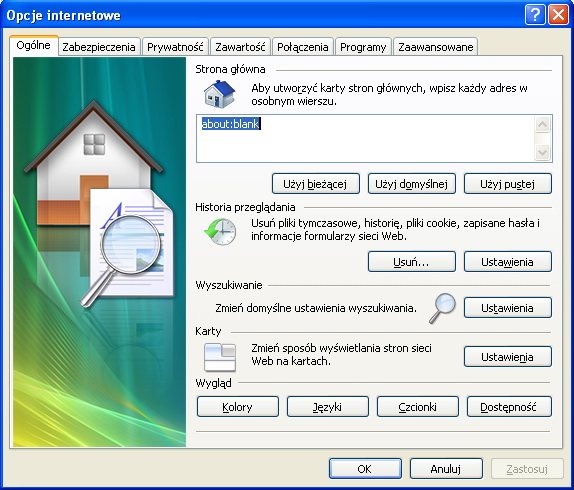Open the Kolory appearance settings

coord(238,407)
